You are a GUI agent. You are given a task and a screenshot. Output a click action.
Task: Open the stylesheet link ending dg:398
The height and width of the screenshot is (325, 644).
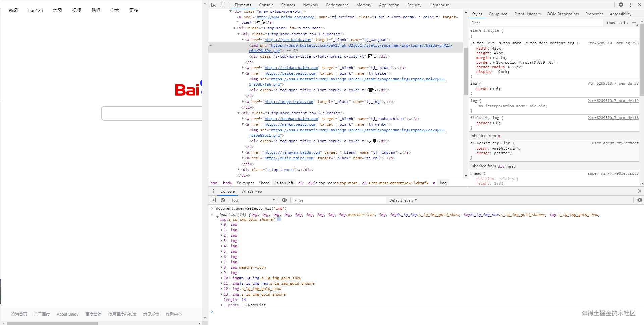[x=613, y=43]
